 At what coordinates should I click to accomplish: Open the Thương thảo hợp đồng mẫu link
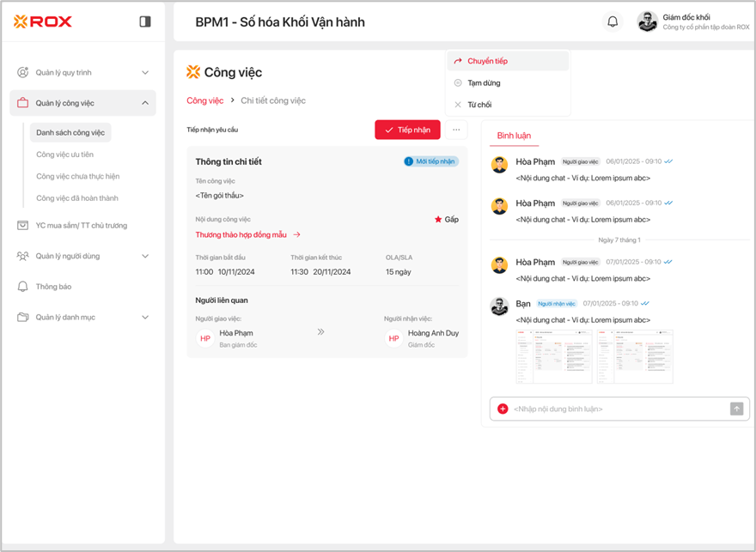[241, 234]
